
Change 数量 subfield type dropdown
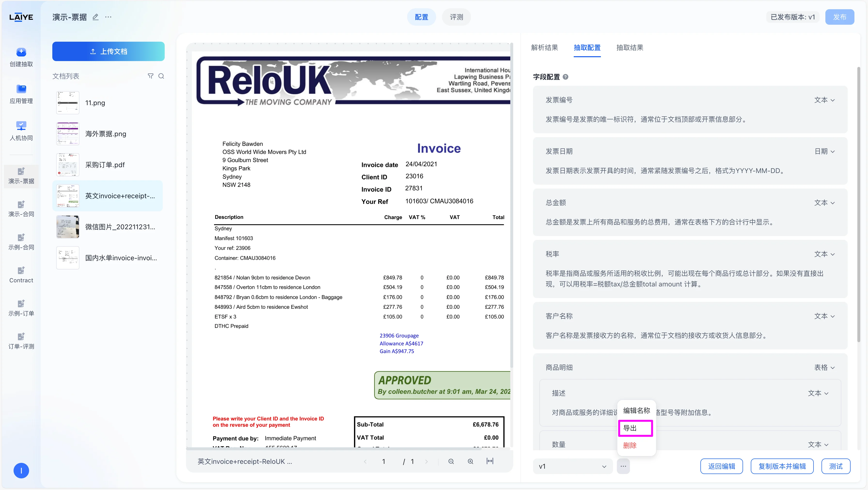coord(818,444)
